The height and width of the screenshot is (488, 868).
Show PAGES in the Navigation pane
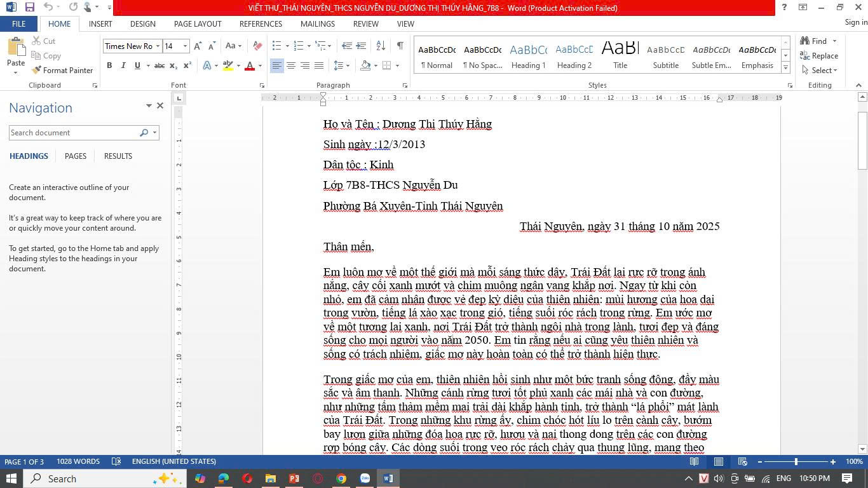coord(76,156)
